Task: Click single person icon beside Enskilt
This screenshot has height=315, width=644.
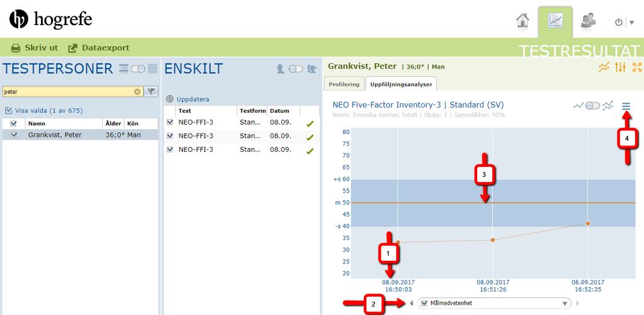Action: point(281,69)
